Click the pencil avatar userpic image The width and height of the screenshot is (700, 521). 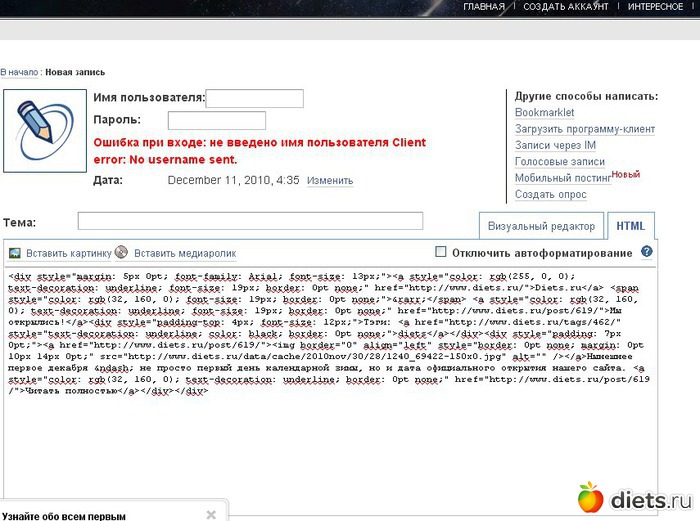(x=45, y=130)
